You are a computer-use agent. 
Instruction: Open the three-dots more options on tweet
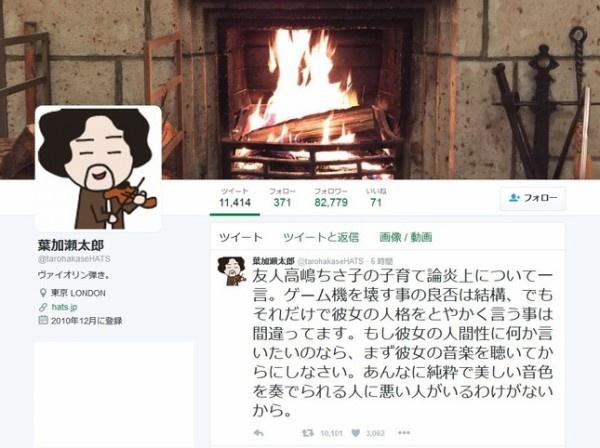pos(404,433)
